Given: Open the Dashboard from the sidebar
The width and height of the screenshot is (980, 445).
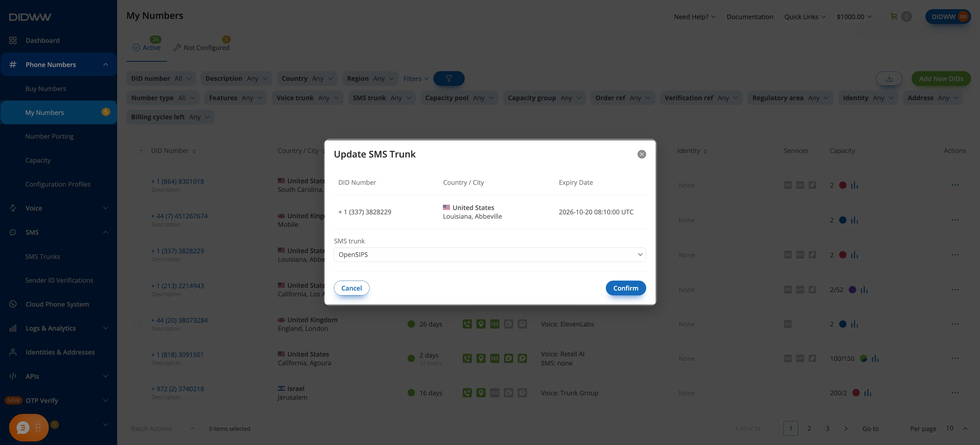Looking at the screenshot, I should pos(43,40).
